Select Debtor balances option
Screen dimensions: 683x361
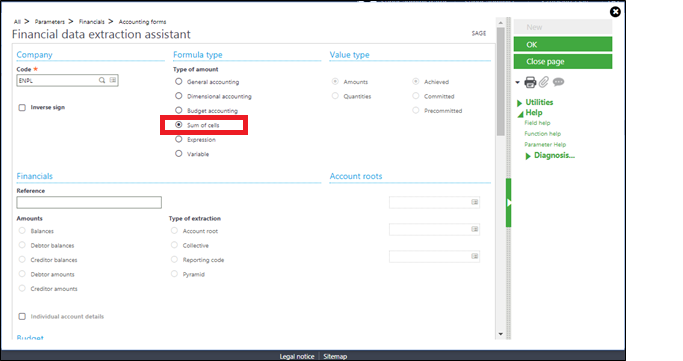pos(22,245)
